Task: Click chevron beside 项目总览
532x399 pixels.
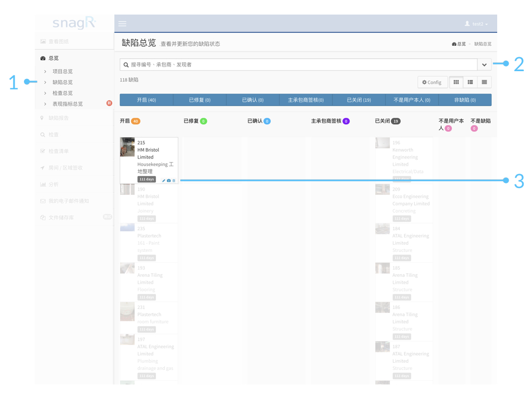Action: [45, 71]
